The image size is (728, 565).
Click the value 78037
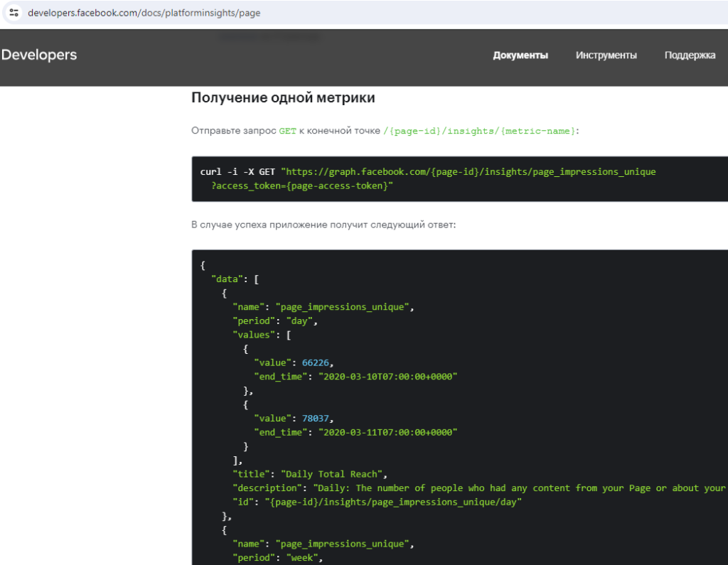tap(315, 419)
